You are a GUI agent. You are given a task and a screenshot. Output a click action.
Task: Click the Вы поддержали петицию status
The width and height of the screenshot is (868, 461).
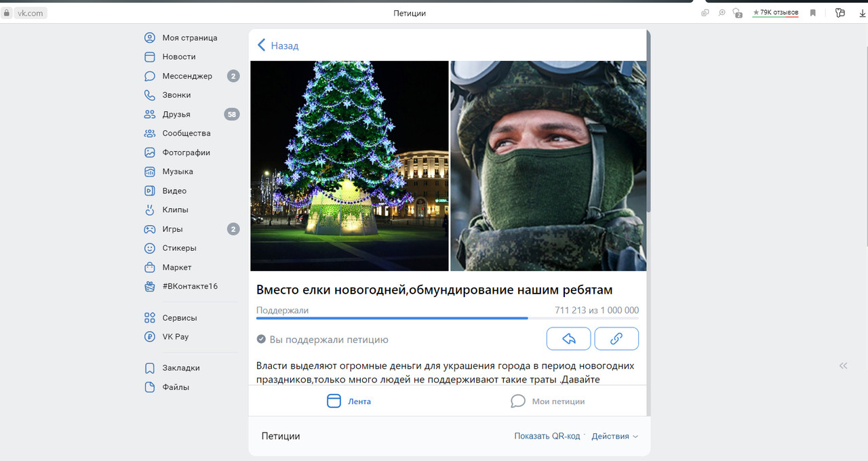coord(322,340)
